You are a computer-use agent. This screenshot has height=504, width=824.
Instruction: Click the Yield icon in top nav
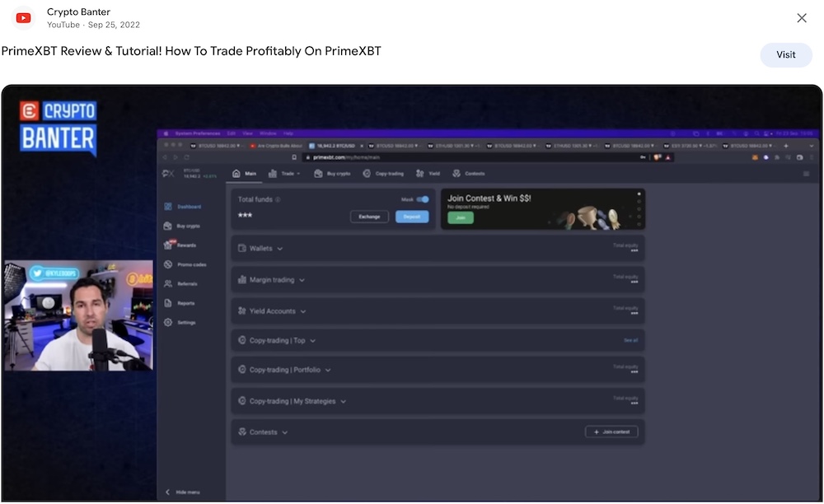(x=420, y=173)
